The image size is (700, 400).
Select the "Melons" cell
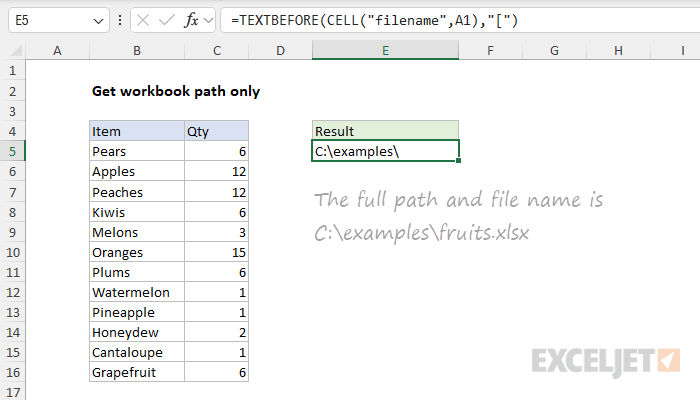click(x=137, y=232)
